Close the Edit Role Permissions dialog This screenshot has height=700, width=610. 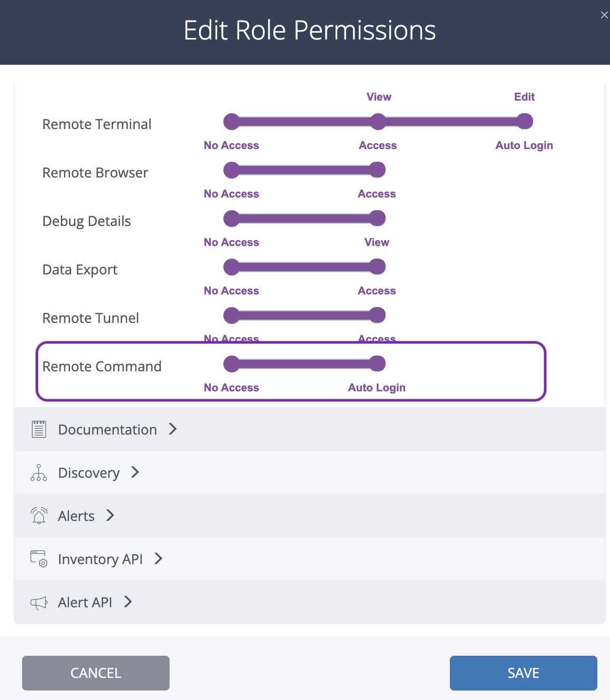tap(604, 15)
